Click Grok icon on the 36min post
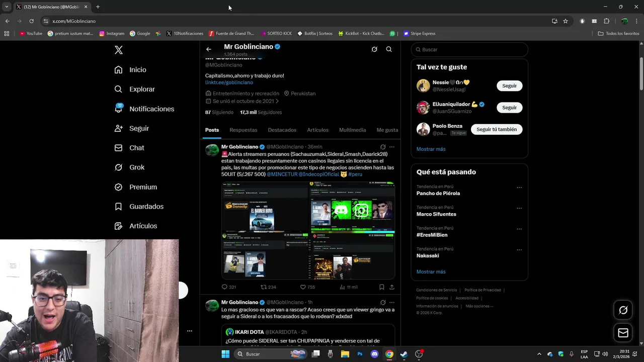The image size is (644, 362). pos(383,147)
